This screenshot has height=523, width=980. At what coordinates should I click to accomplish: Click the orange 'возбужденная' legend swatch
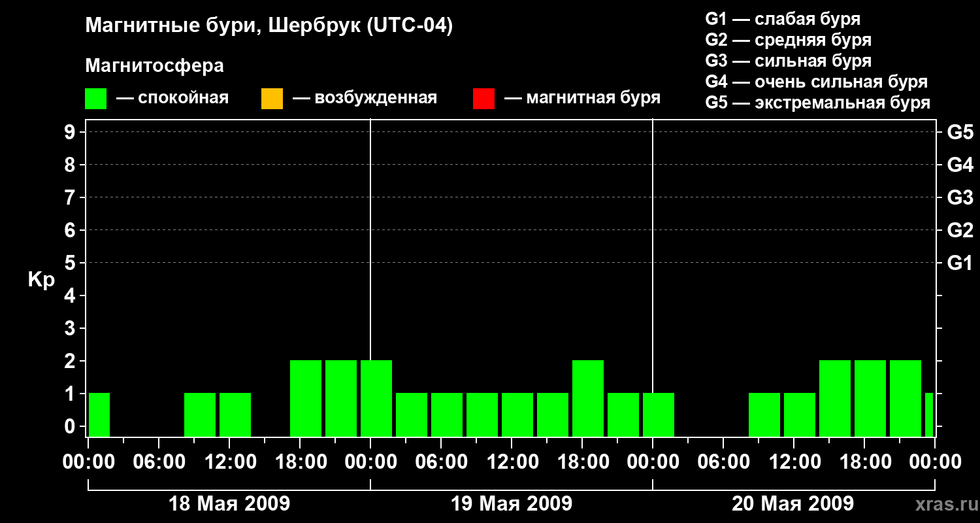tap(272, 99)
